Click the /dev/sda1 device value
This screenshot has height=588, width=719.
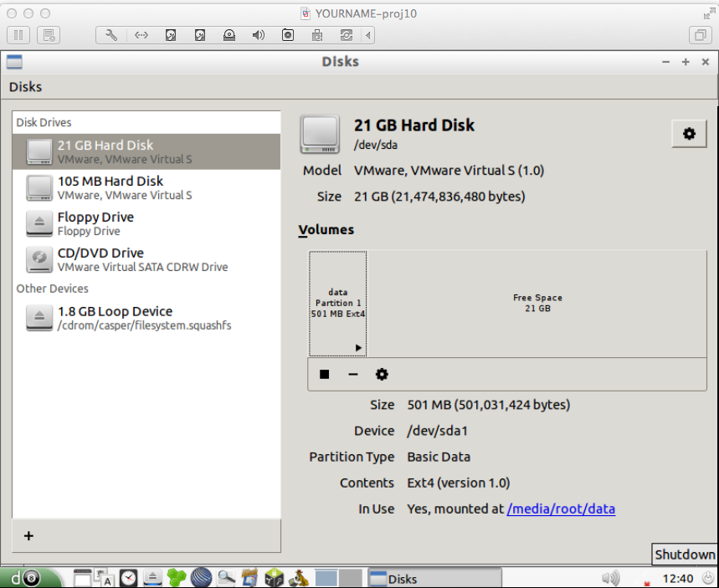point(437,431)
